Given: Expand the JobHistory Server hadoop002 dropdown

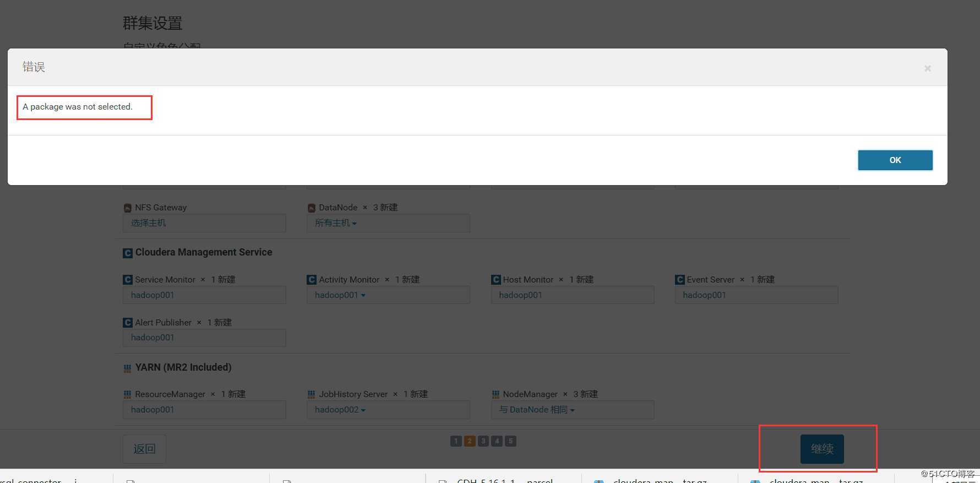Looking at the screenshot, I should 388,410.
